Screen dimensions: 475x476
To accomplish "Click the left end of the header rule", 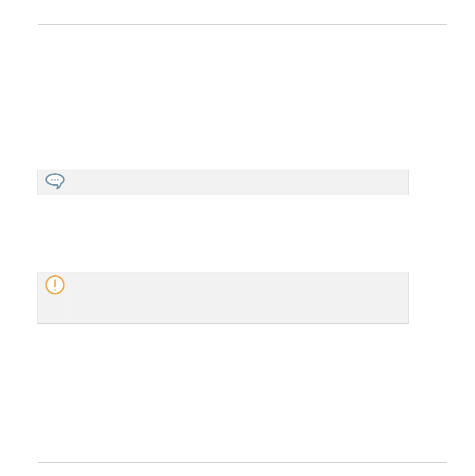I will [40, 25].
